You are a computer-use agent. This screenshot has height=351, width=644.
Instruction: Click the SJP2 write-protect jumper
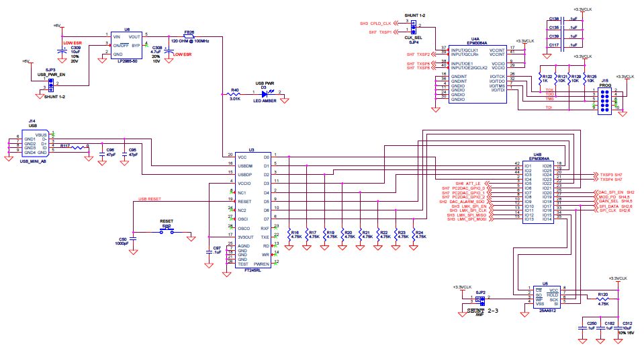point(479,299)
